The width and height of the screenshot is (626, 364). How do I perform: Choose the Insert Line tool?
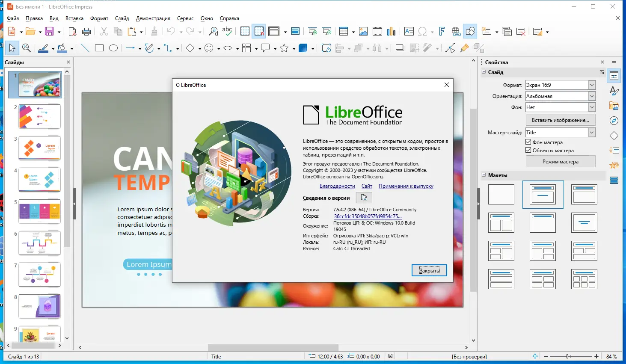(85, 48)
